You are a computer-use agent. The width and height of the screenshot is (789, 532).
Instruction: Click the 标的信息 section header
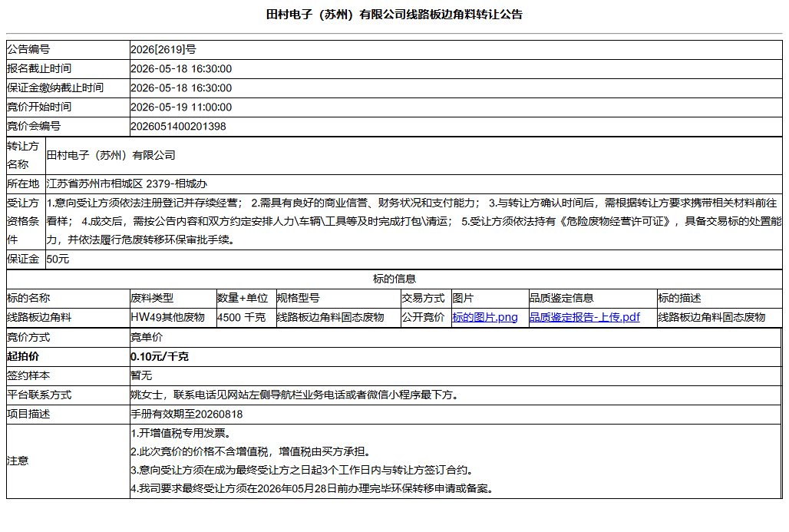tap(394, 279)
